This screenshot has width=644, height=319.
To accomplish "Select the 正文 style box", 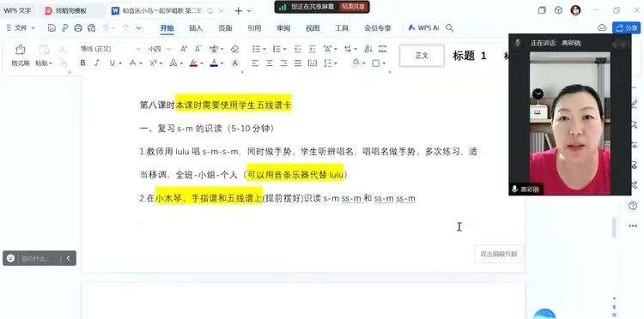I will point(422,56).
